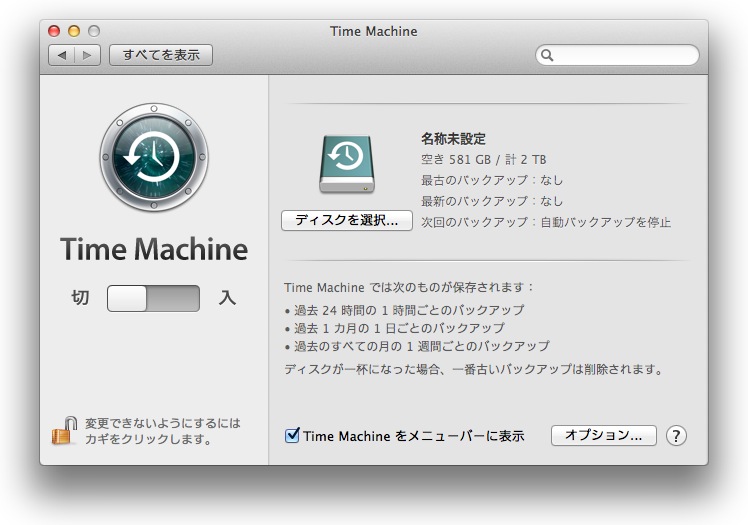Zoom the window with the green button
Screen dimensions: 748x525
[94, 31]
